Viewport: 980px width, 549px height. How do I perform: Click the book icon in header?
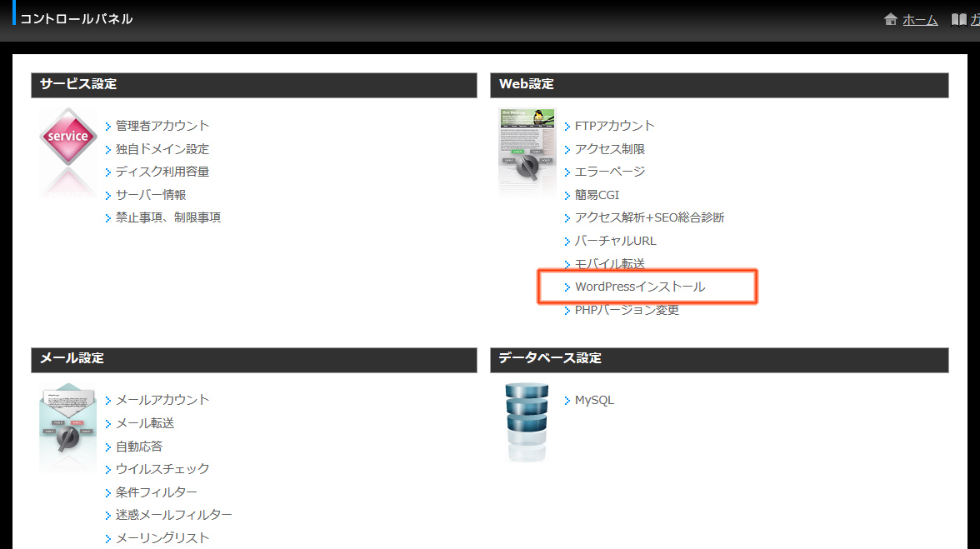[958, 20]
